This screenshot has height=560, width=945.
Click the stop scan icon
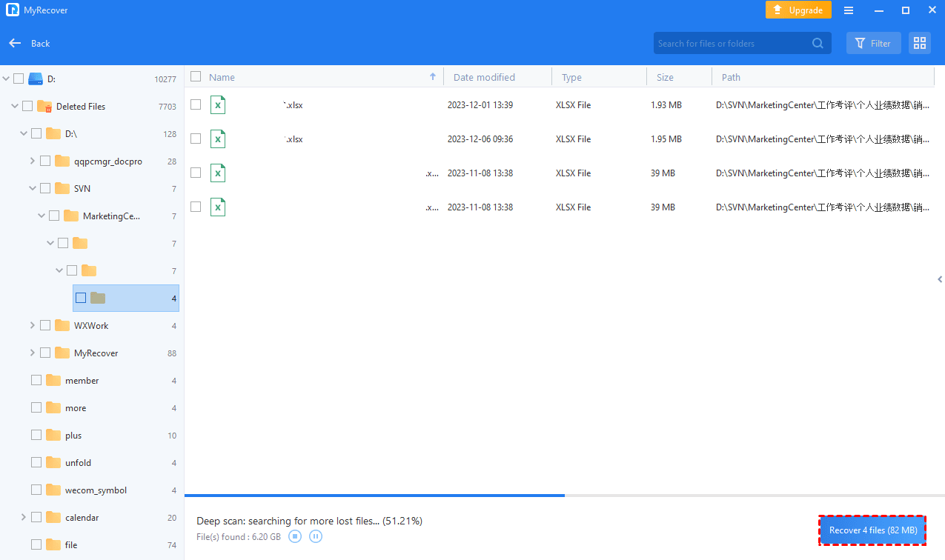(x=295, y=536)
